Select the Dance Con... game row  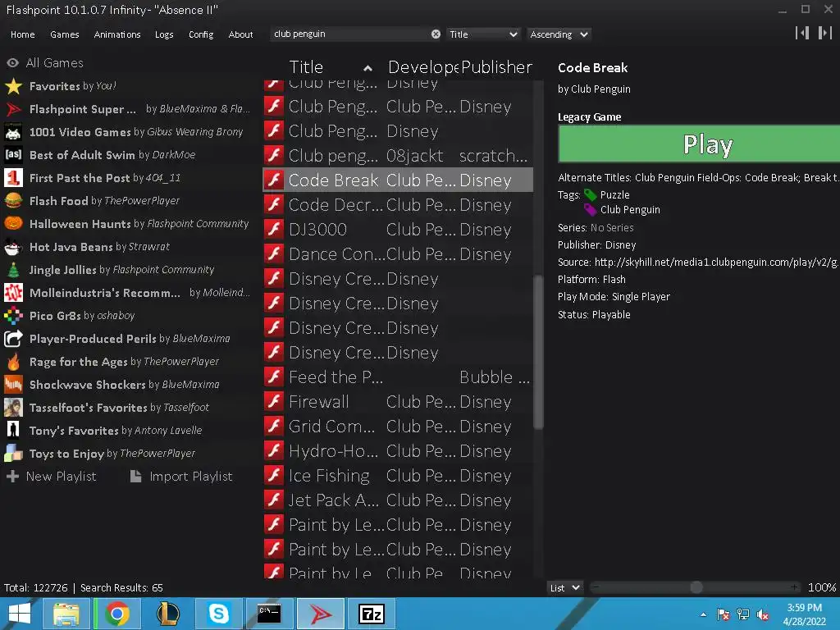398,254
